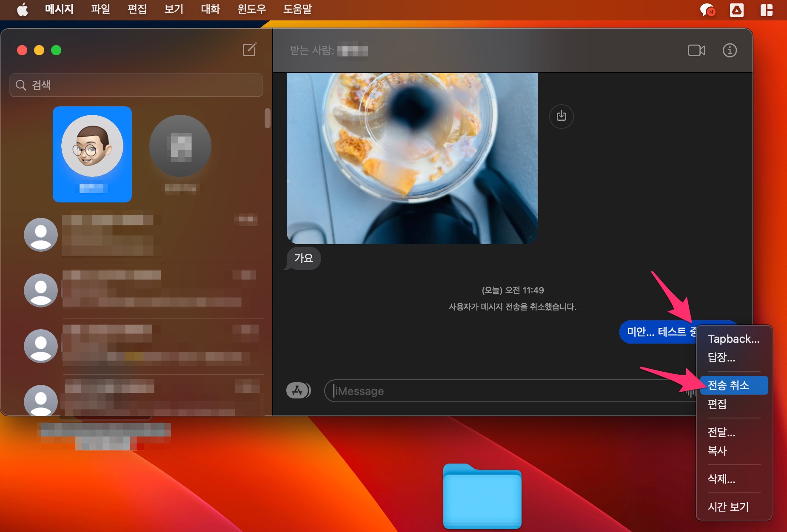Open the window layout menu bar icon
Image resolution: width=787 pixels, height=532 pixels.
(767, 10)
